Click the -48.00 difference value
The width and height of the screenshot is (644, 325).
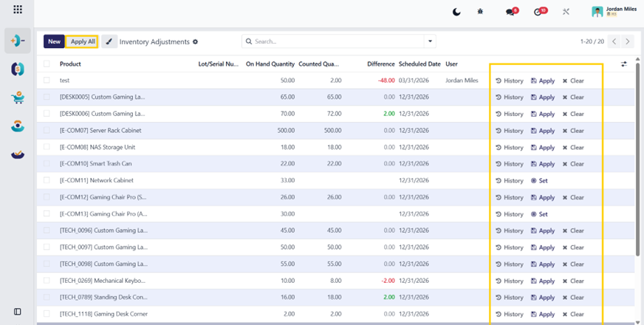click(x=386, y=81)
